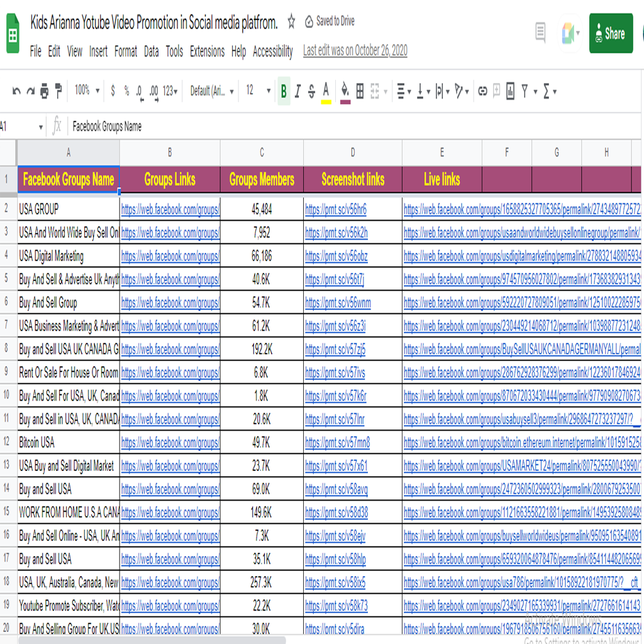
Task: Decrease decimal places icon
Action: click(x=140, y=92)
